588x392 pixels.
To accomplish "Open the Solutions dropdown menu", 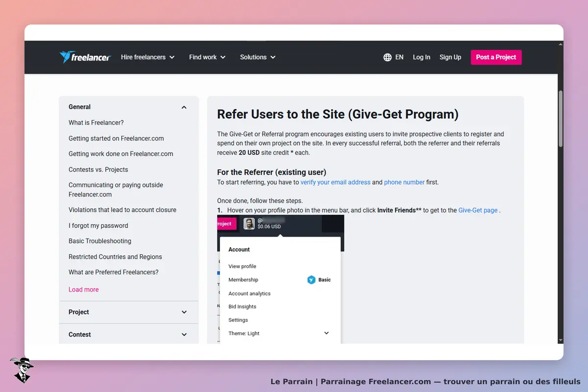I will point(258,57).
